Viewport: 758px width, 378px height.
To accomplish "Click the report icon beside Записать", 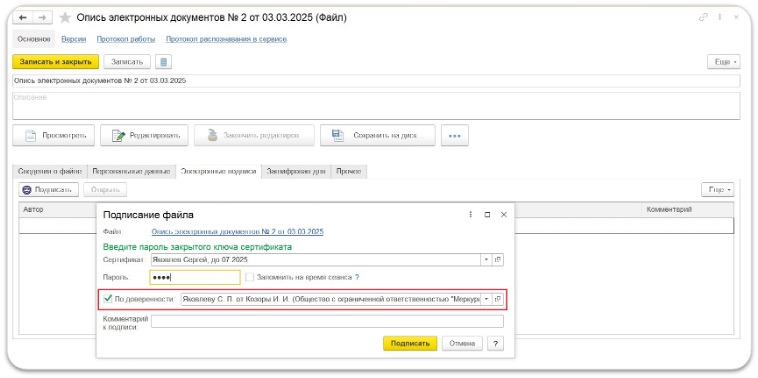I will [164, 62].
